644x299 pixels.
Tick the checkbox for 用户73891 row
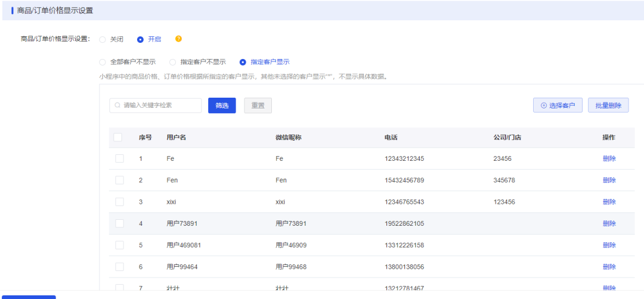click(x=119, y=223)
